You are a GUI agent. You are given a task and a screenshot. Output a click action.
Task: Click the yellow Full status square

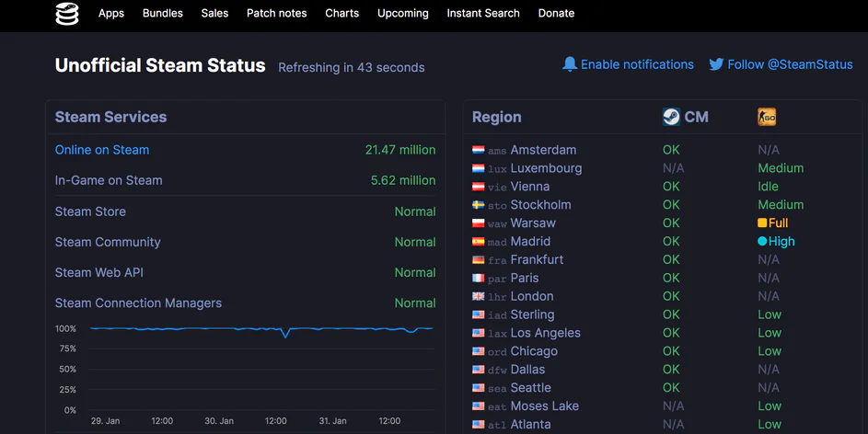[762, 223]
